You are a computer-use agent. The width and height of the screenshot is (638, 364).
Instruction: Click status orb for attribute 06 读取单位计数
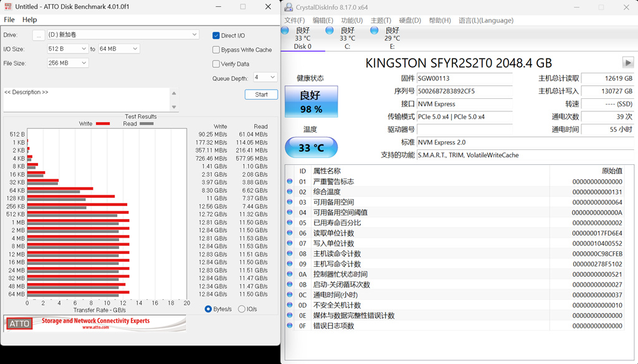(x=290, y=233)
